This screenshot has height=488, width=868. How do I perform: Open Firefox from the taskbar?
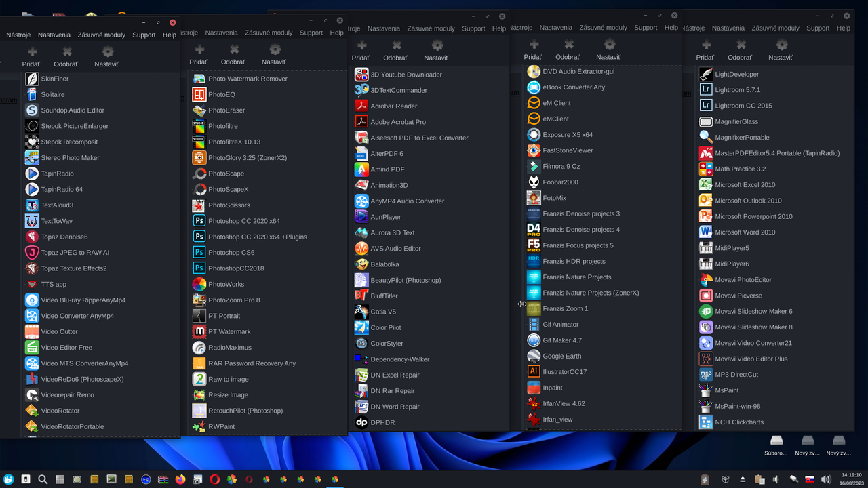180,479
